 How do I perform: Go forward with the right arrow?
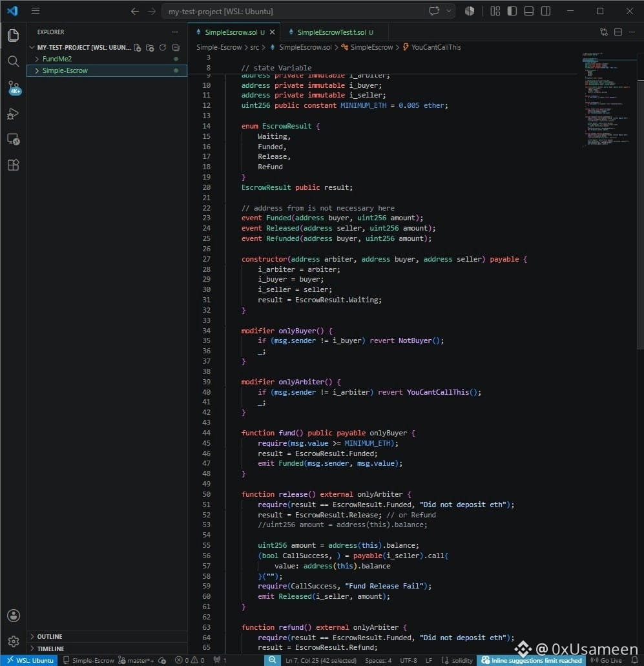(152, 11)
